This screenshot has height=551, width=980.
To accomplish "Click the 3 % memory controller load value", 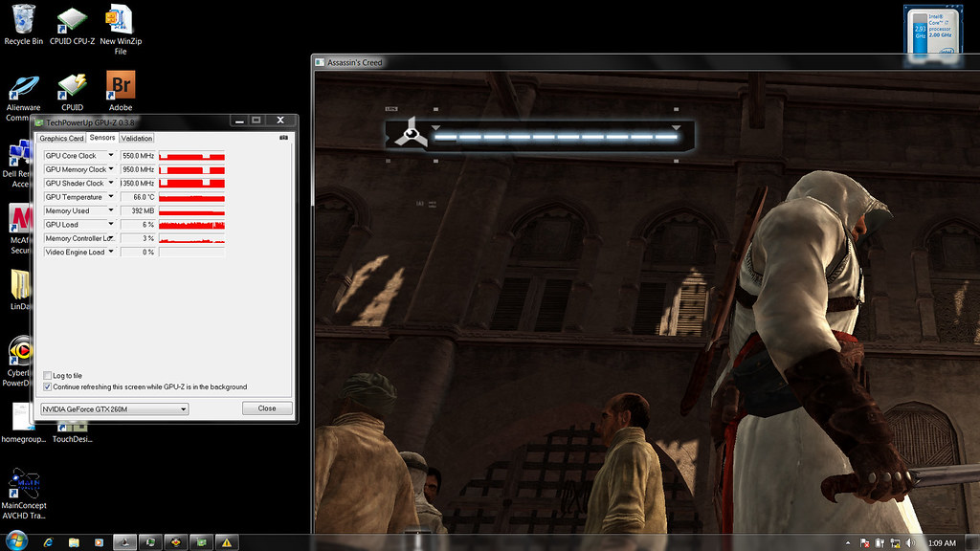I will point(138,238).
